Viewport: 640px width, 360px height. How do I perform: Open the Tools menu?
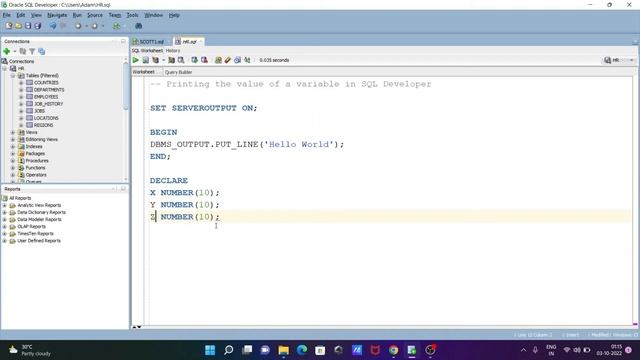132,15
